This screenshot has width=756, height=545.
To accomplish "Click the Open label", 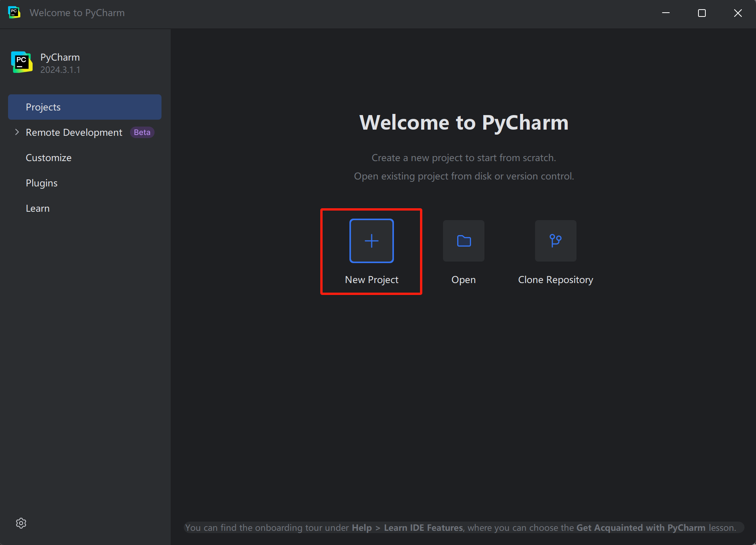I will point(463,280).
